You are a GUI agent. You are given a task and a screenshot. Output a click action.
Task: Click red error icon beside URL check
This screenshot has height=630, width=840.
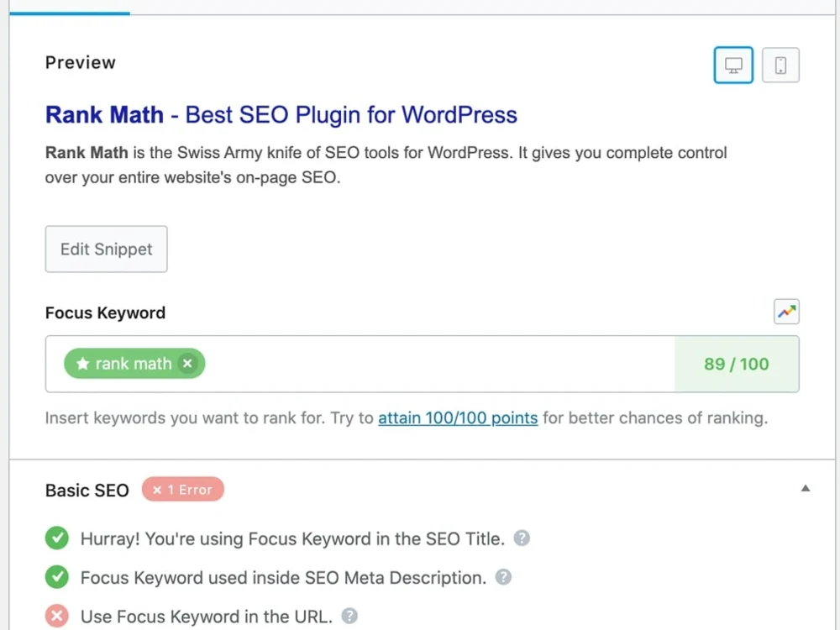57,616
